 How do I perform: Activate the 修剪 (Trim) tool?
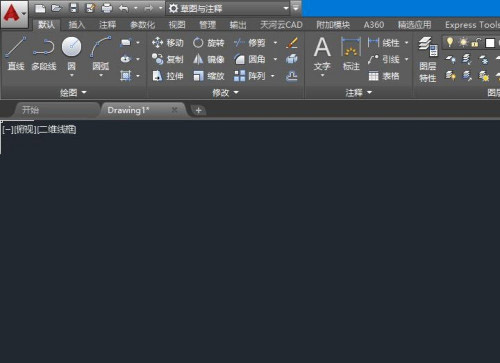(249, 43)
